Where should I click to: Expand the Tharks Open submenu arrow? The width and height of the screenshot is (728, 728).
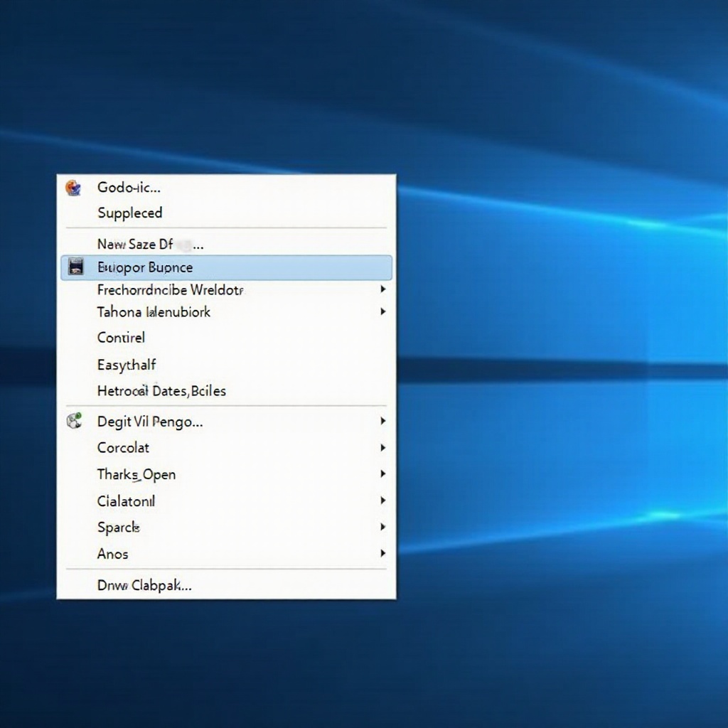tap(382, 474)
